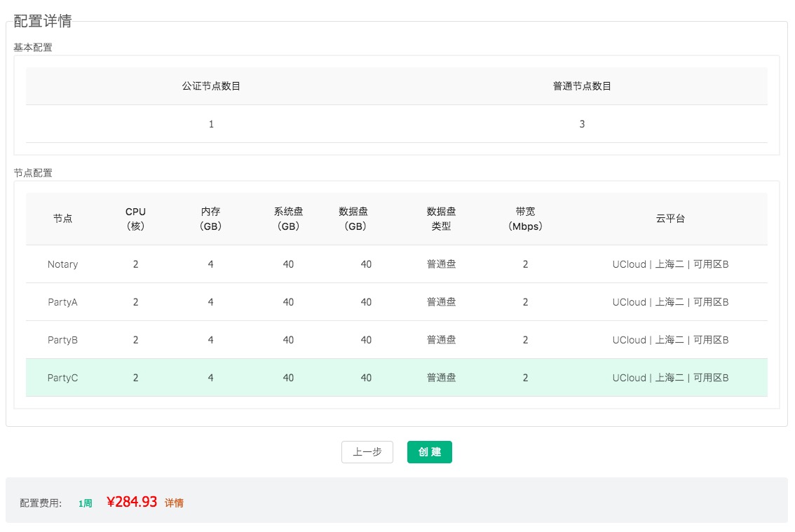The image size is (795, 532).
Task: Click the notary node count value 1
Action: click(212, 124)
